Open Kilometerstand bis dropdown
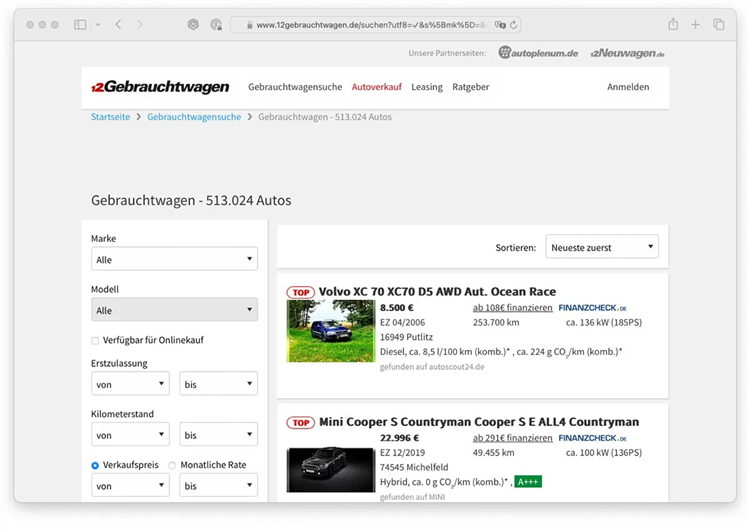 [x=219, y=434]
